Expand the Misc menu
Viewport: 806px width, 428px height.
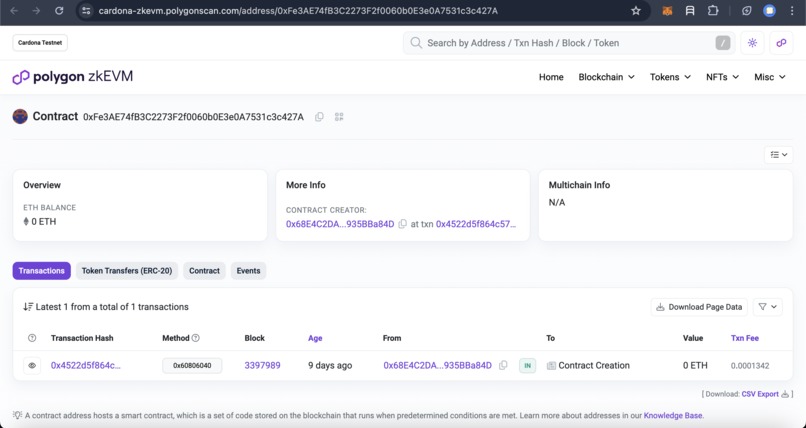770,77
